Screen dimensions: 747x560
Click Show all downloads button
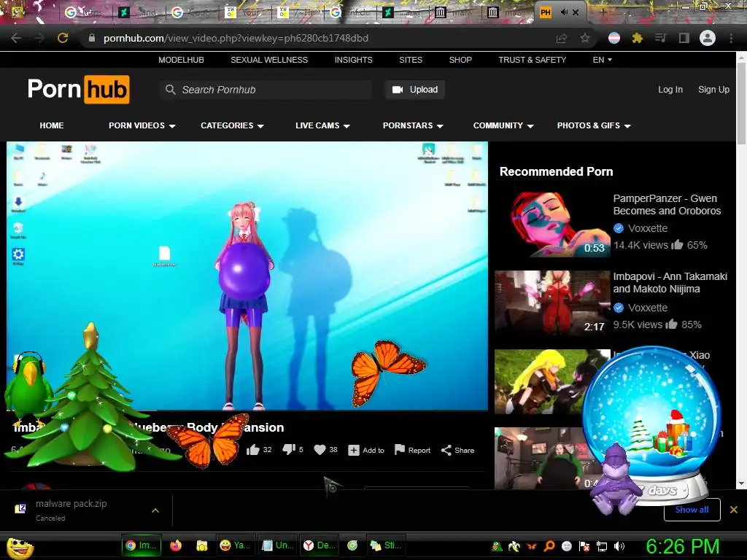tap(692, 510)
